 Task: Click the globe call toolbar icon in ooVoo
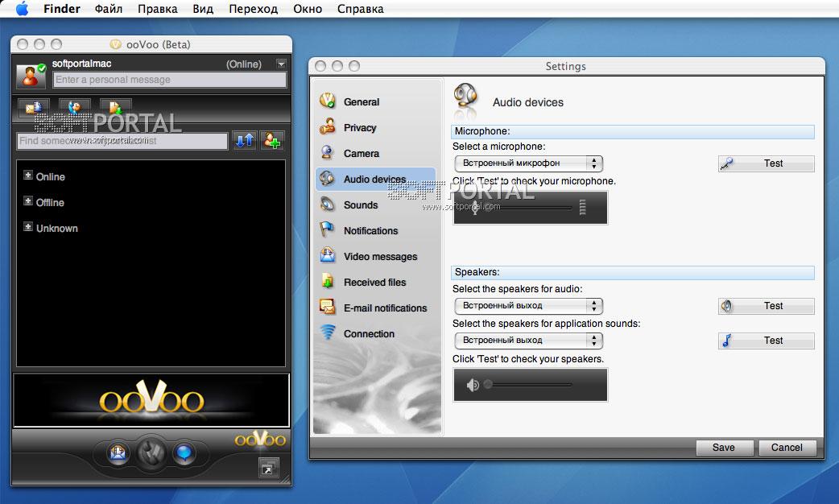[x=74, y=108]
